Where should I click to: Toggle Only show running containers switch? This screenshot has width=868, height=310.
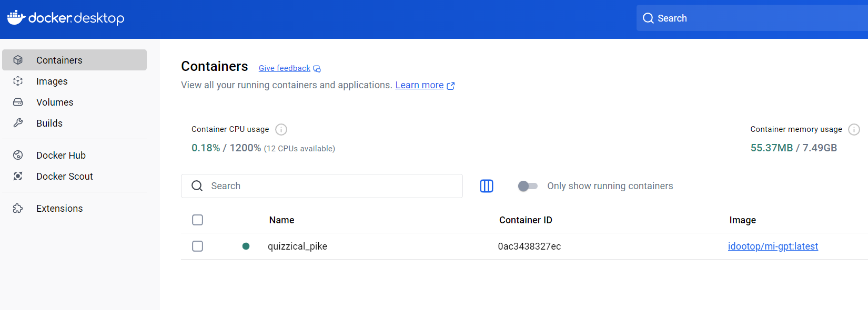click(528, 186)
